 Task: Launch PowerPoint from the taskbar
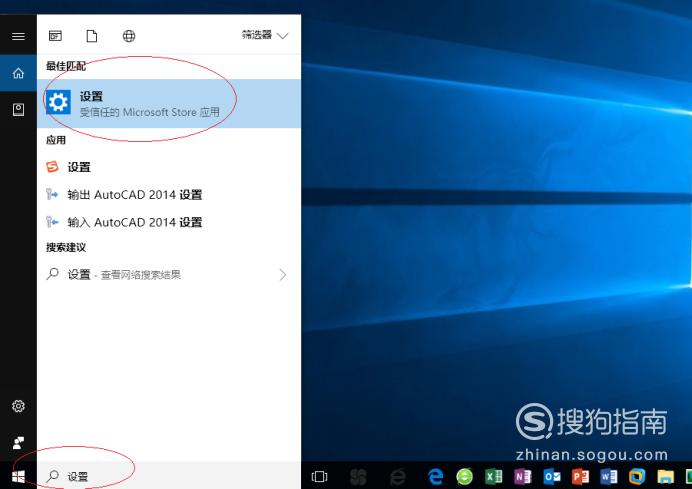580,477
